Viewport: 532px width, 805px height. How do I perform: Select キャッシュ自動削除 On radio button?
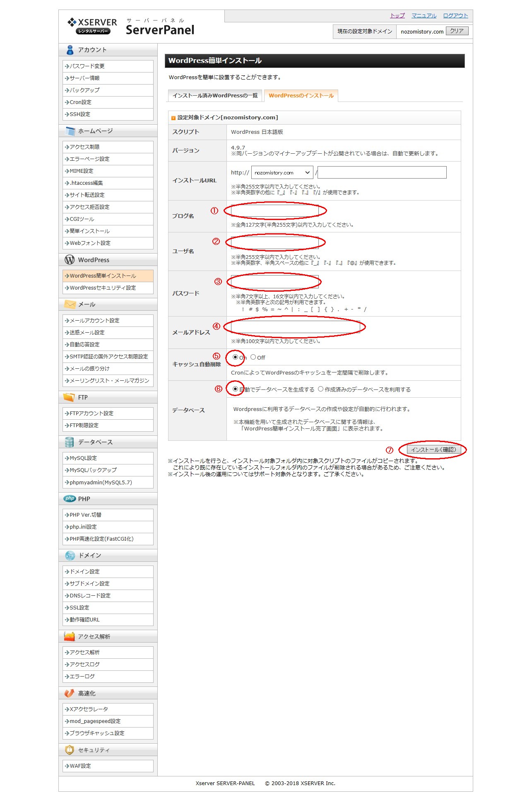pyautogui.click(x=235, y=357)
